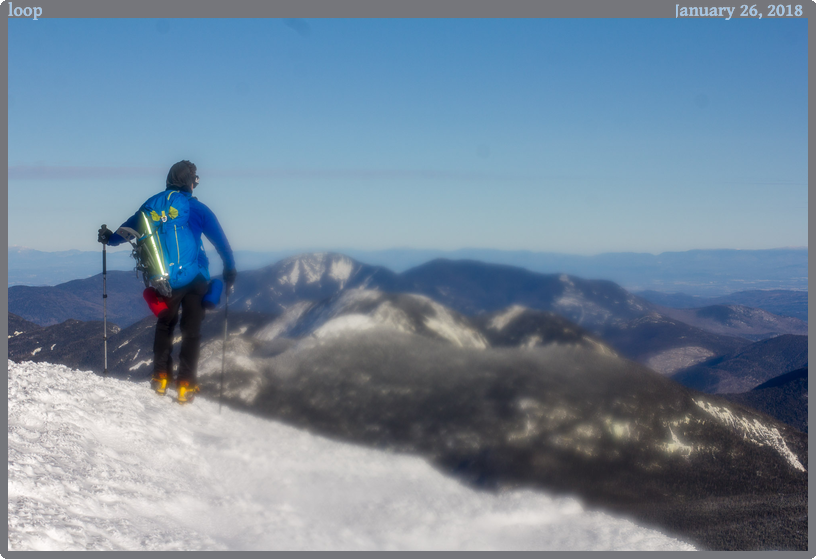
Task: Click the blue item at the hiker's right hip
Action: [213, 293]
